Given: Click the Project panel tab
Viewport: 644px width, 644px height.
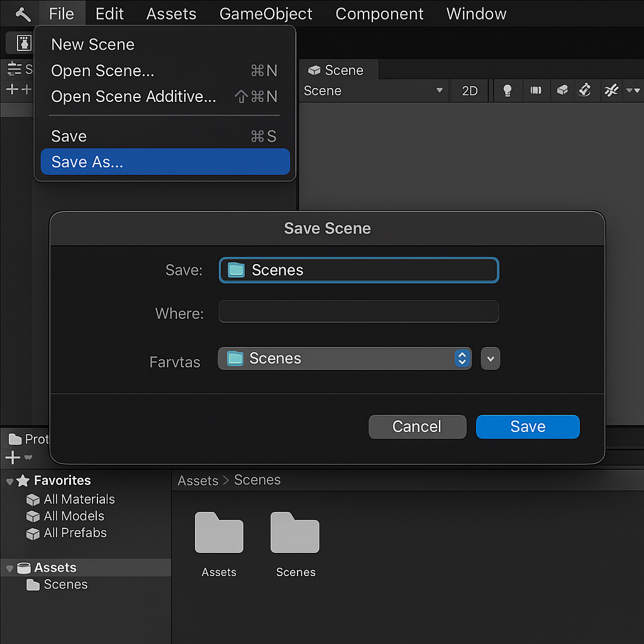Looking at the screenshot, I should point(28,440).
